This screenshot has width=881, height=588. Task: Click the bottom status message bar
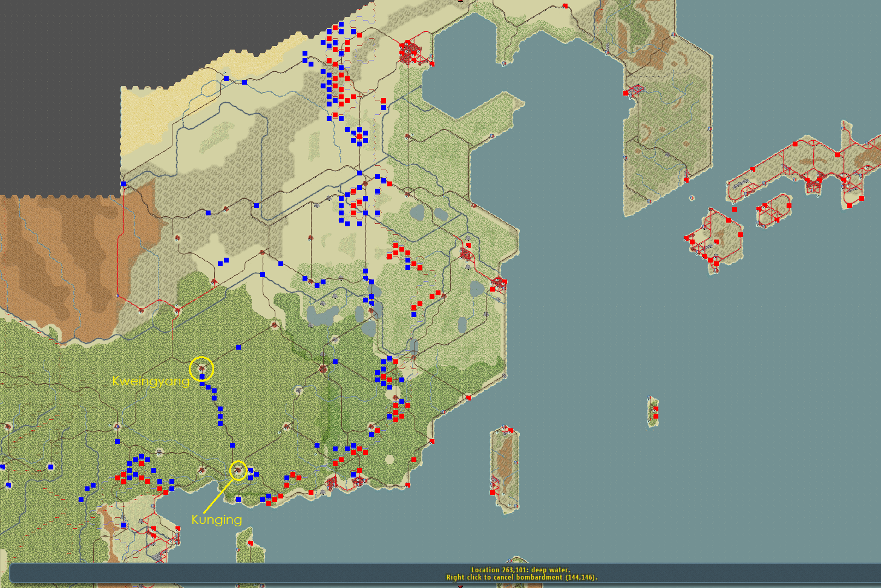tap(445, 573)
